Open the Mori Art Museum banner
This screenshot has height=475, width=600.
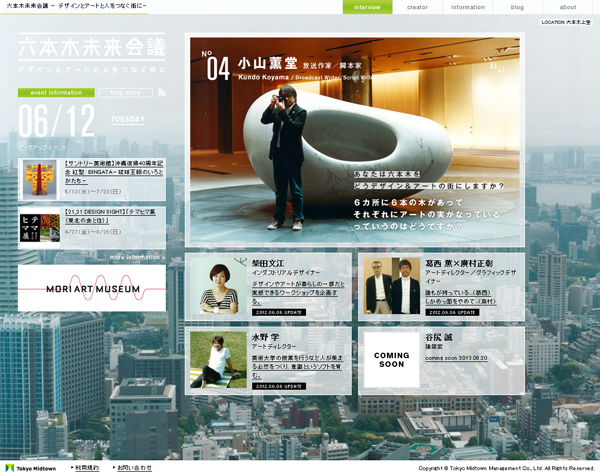tap(92, 288)
